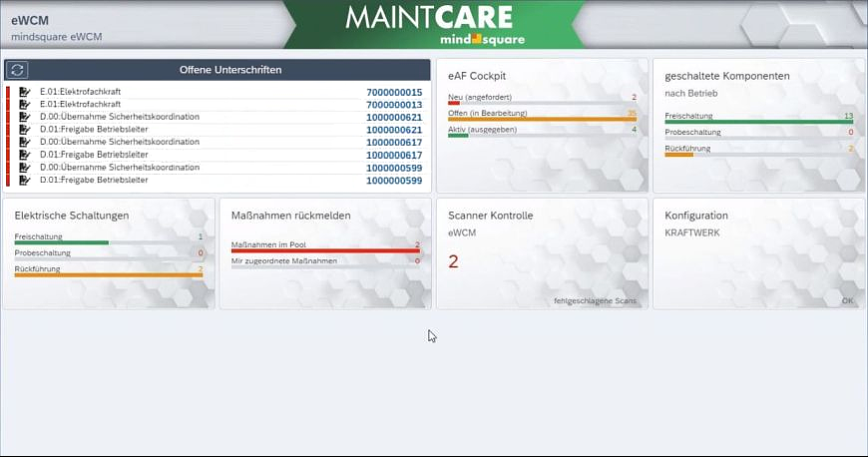Select E.01:Elektrofachkraft text for 7000000013
The image size is (868, 457).
click(x=80, y=104)
